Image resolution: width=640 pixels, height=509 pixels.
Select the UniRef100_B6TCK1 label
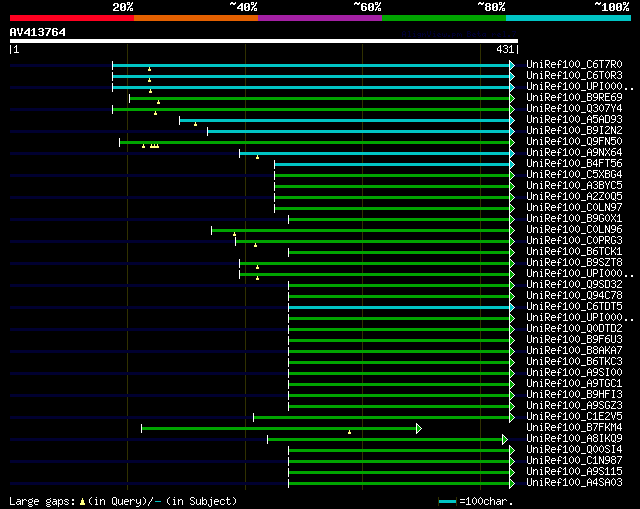click(x=574, y=252)
